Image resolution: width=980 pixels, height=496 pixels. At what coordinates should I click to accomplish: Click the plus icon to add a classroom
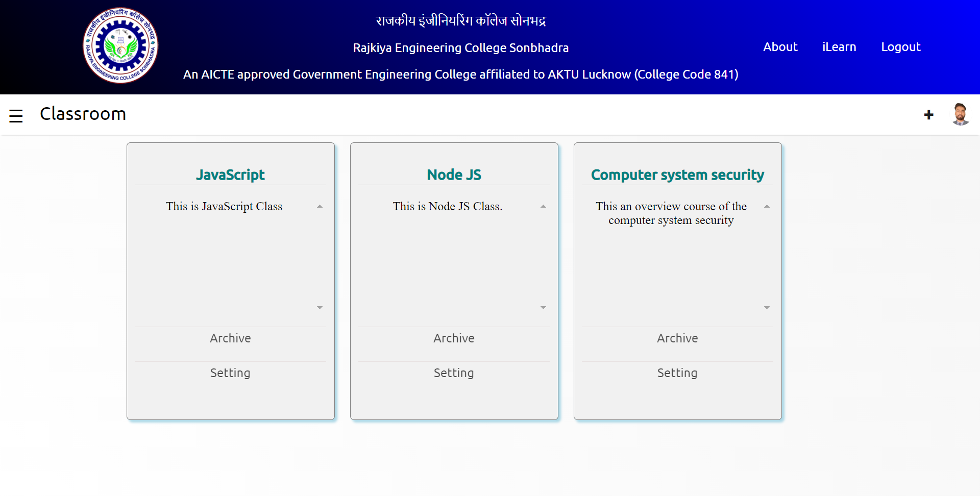928,115
